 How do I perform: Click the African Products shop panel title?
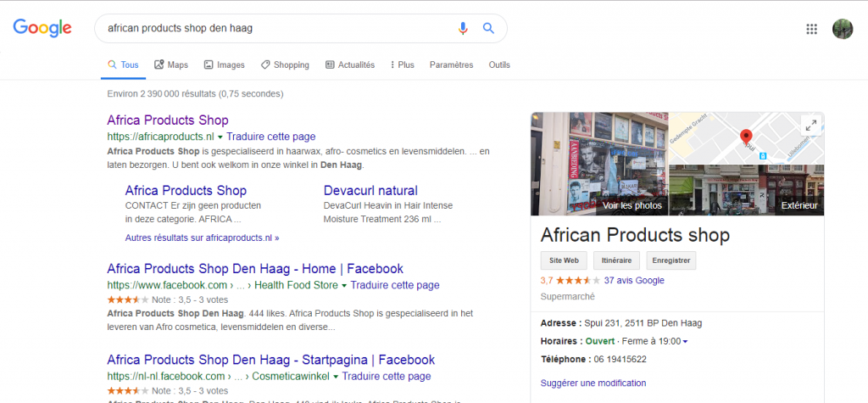click(x=636, y=235)
